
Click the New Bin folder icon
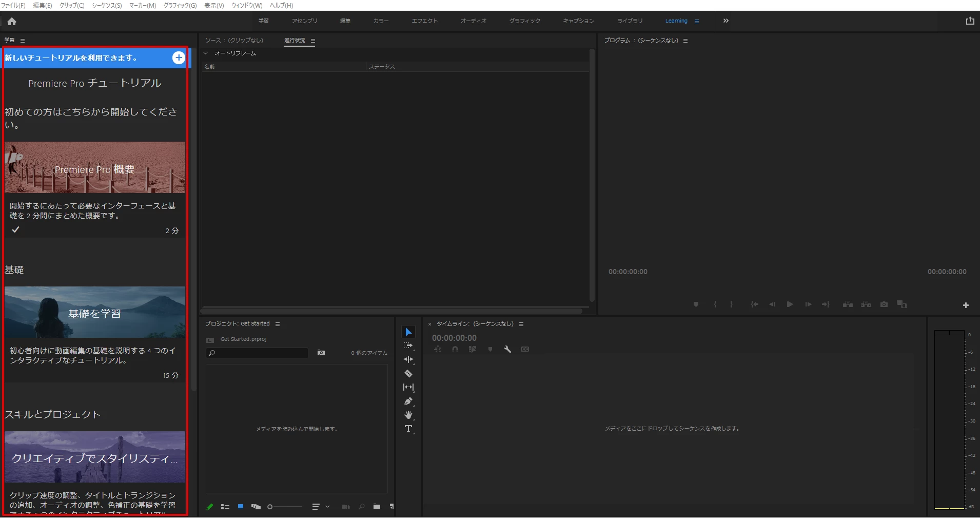[x=377, y=507]
